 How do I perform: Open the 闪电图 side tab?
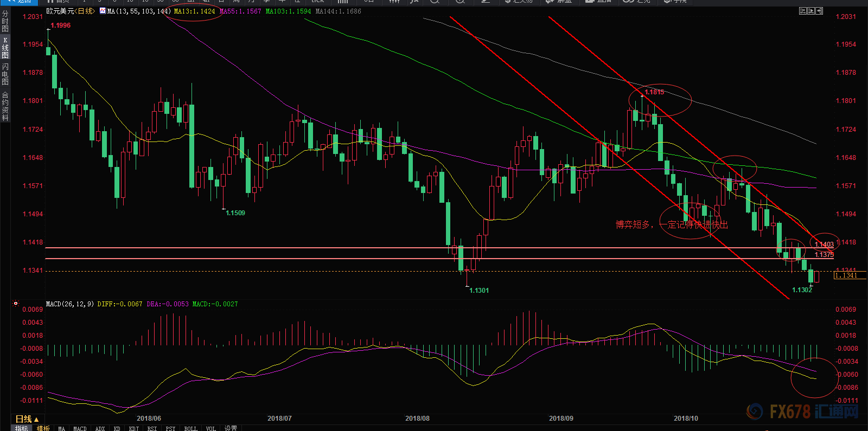pos(5,74)
